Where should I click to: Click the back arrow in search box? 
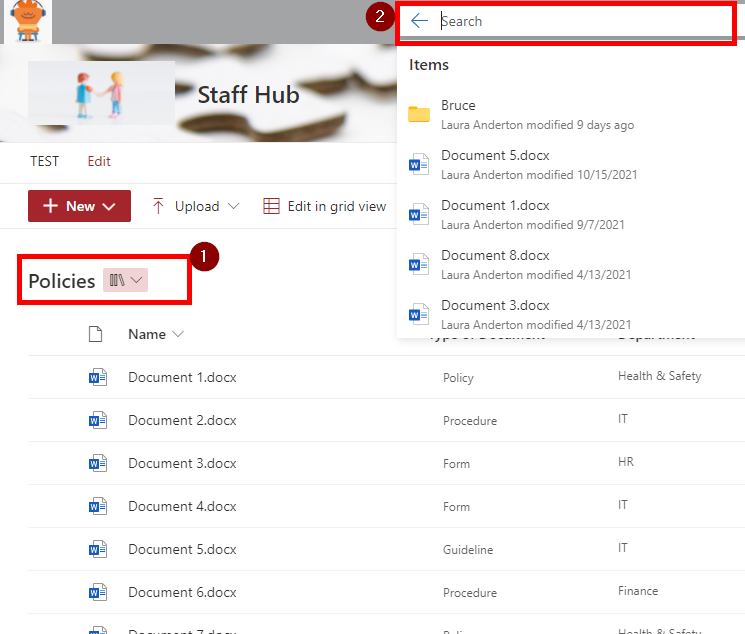point(419,20)
